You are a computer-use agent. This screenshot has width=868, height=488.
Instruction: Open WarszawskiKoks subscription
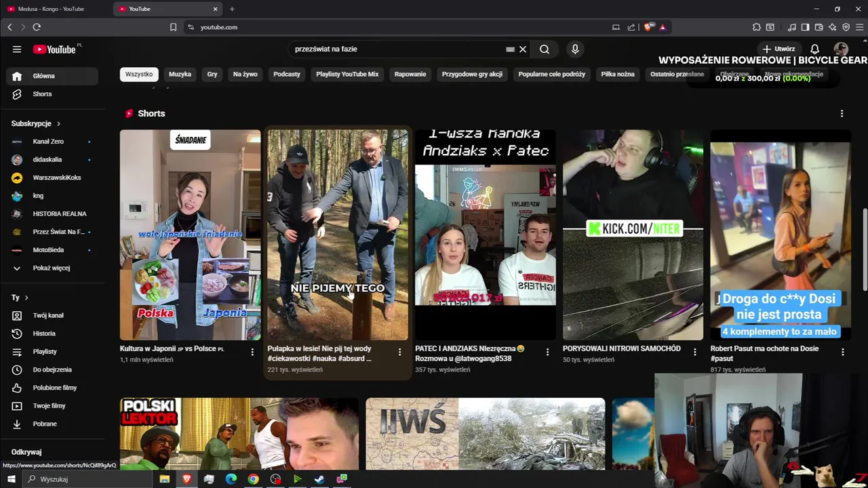pyautogui.click(x=52, y=178)
